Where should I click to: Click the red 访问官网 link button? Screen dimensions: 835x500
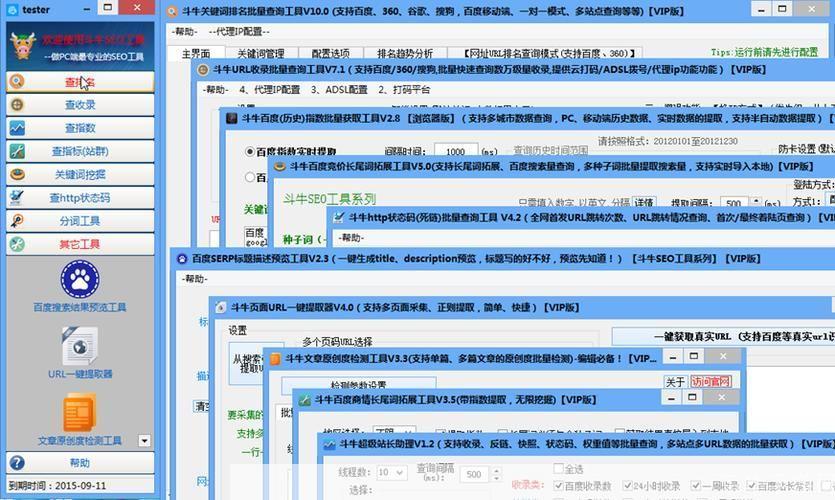(711, 382)
